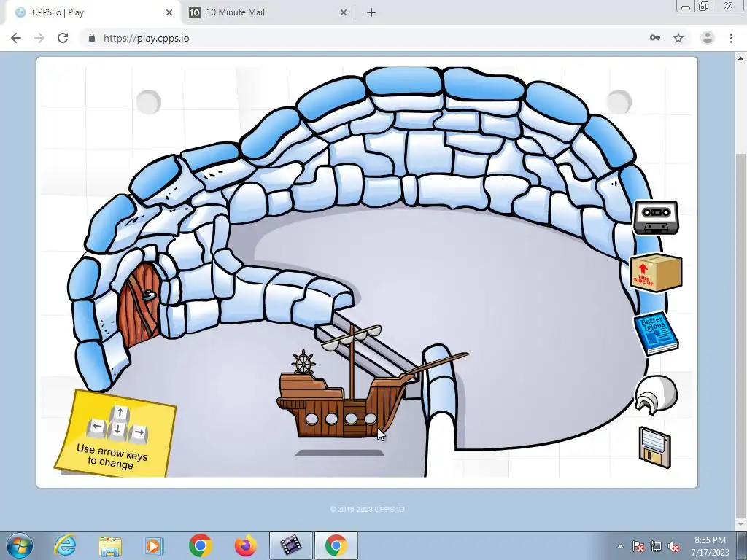Open active Chrome window in taskbar
747x560 pixels.
[x=336, y=545]
